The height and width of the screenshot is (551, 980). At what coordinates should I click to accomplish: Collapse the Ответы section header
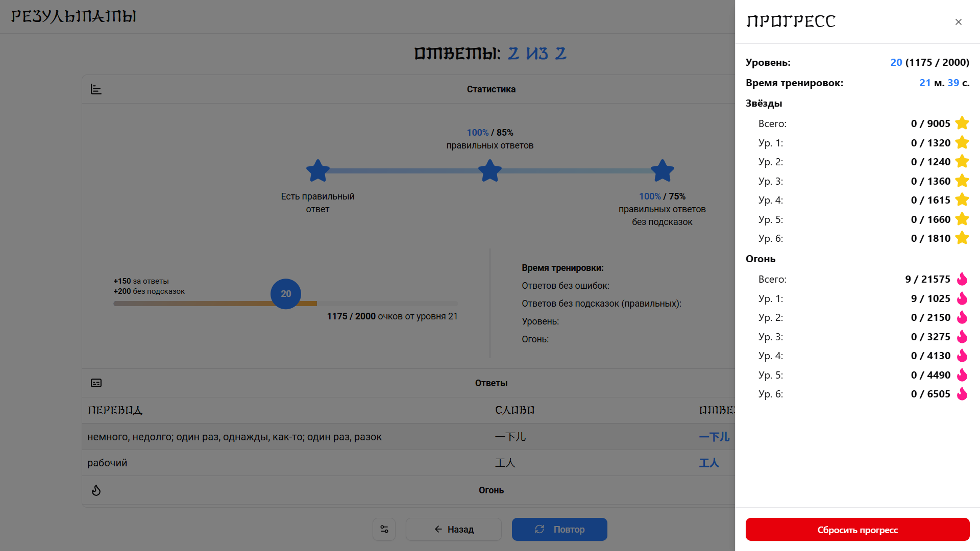click(491, 383)
